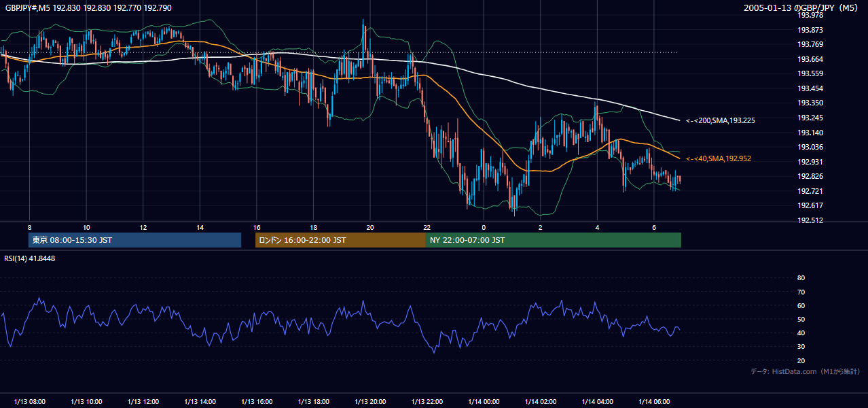
Task: Click price axis label 193.350
Action: pyautogui.click(x=810, y=103)
